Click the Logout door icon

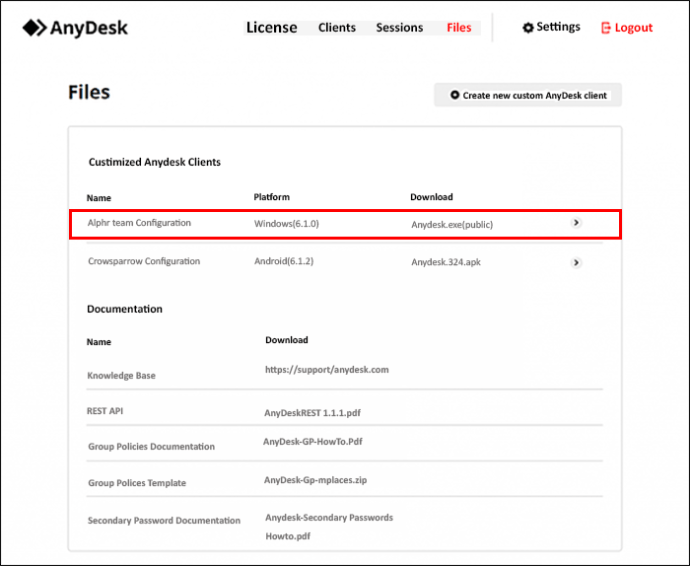coord(606,28)
